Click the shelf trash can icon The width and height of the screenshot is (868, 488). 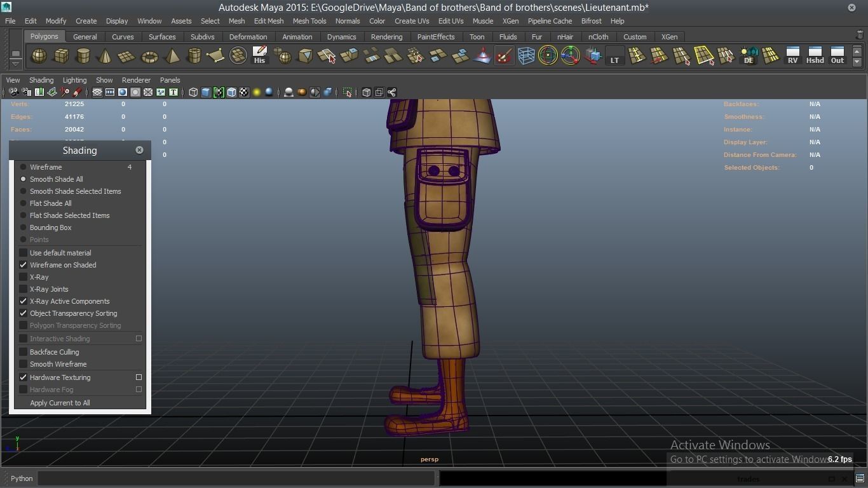click(x=860, y=35)
